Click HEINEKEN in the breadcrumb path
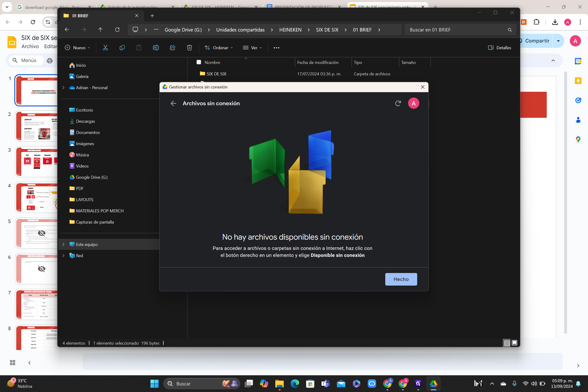 [290, 30]
